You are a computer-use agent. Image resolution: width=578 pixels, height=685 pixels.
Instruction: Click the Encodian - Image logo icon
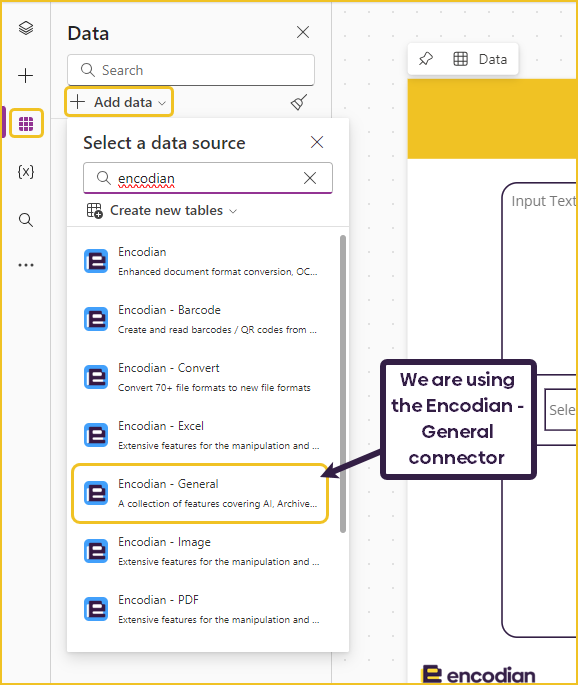coord(96,551)
